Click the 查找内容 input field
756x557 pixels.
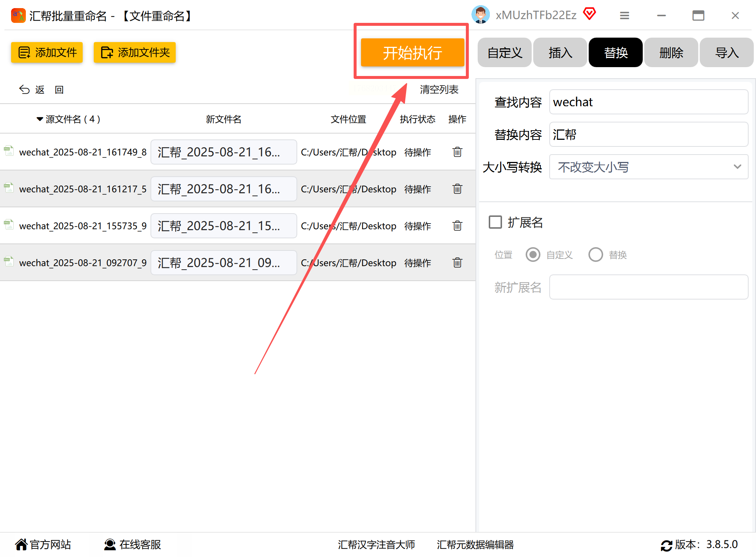pyautogui.click(x=649, y=102)
